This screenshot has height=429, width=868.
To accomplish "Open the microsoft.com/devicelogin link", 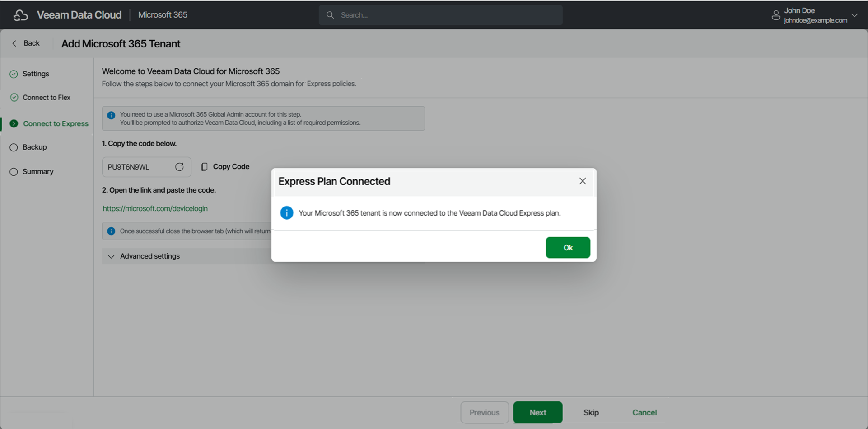I will point(155,208).
